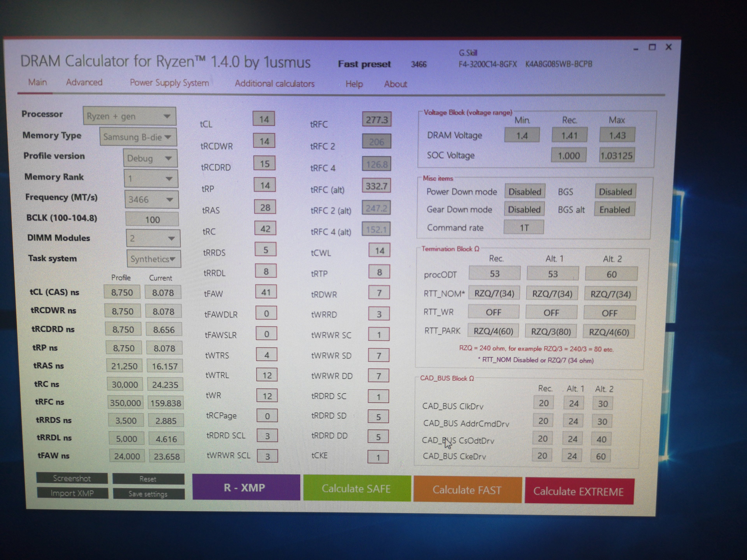747x560 pixels.
Task: Expand the Profile version Debug dropdown
Action: [x=150, y=158]
